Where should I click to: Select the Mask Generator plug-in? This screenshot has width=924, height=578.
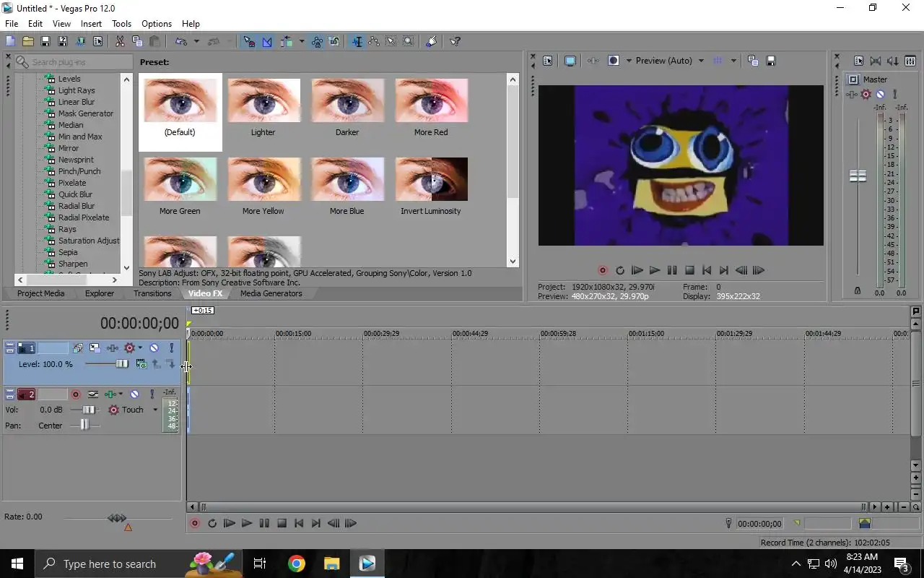tap(86, 113)
